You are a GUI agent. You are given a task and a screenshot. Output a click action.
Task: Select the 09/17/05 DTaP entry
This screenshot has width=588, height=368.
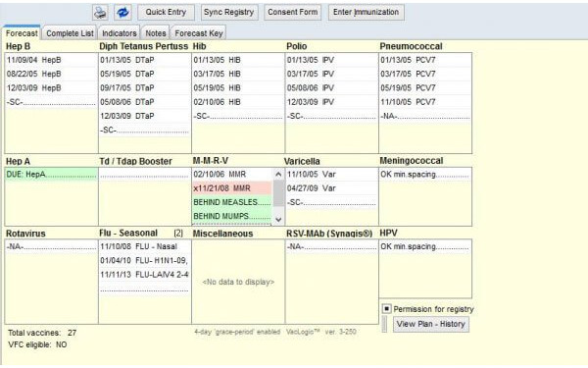[x=144, y=88]
